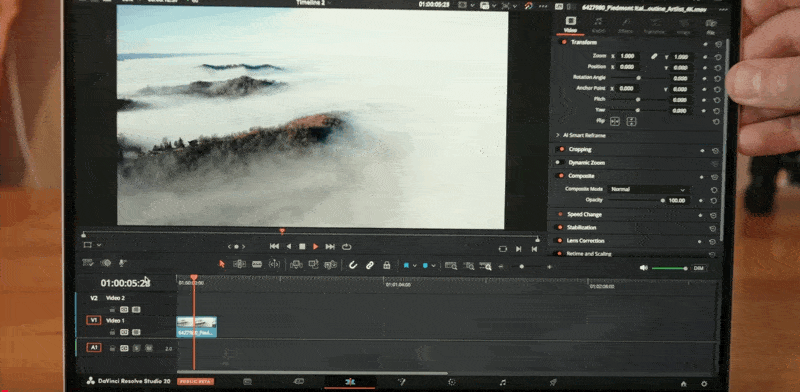Click the timeline zoom in plus button

(549, 267)
